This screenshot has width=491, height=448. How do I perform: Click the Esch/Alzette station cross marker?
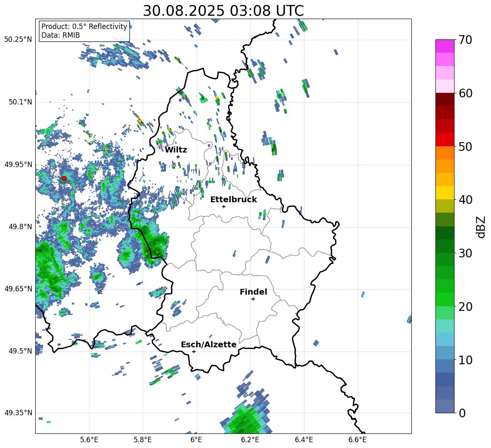pyautogui.click(x=194, y=351)
